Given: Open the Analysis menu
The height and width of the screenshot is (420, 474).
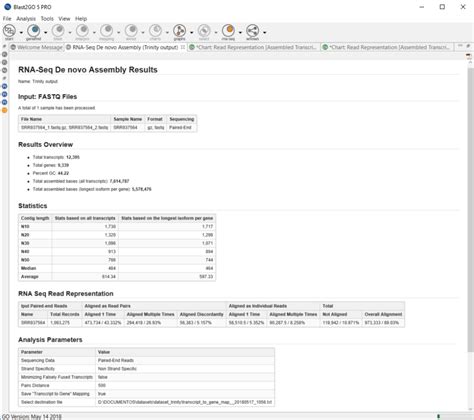Looking at the screenshot, I should tap(26, 19).
